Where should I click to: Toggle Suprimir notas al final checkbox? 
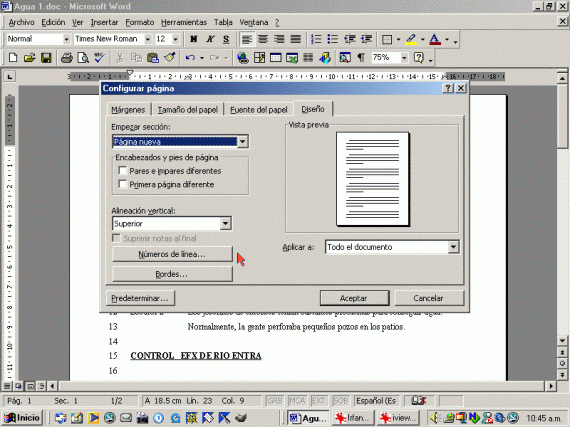tap(116, 238)
